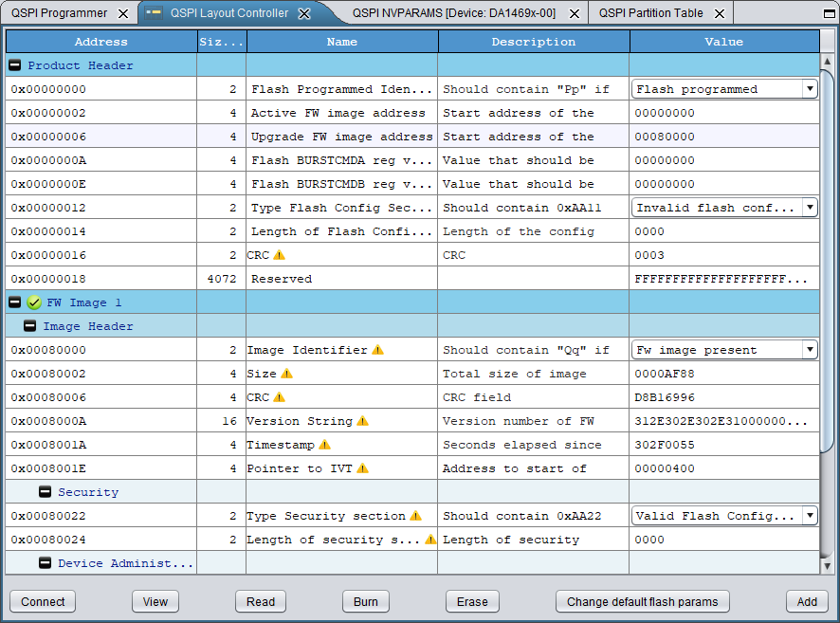Image resolution: width=840 pixels, height=623 pixels.
Task: Collapse the Device Administ... group
Action: click(45, 563)
